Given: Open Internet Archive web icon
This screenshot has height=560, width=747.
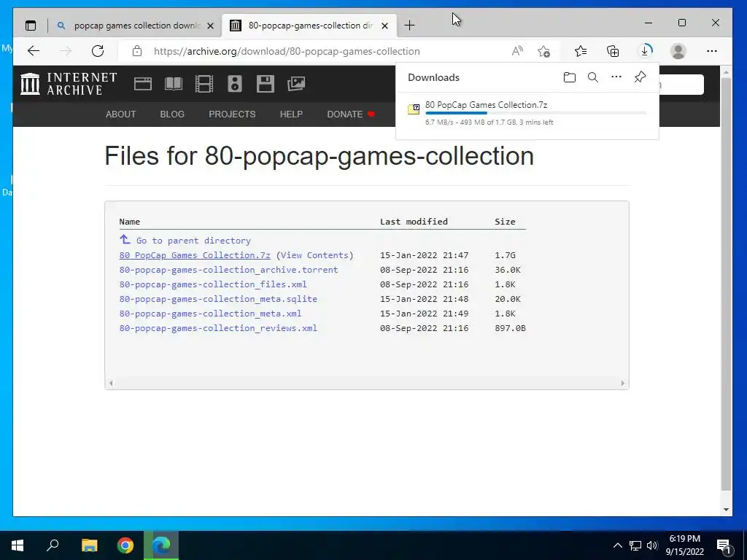Looking at the screenshot, I should (143, 84).
